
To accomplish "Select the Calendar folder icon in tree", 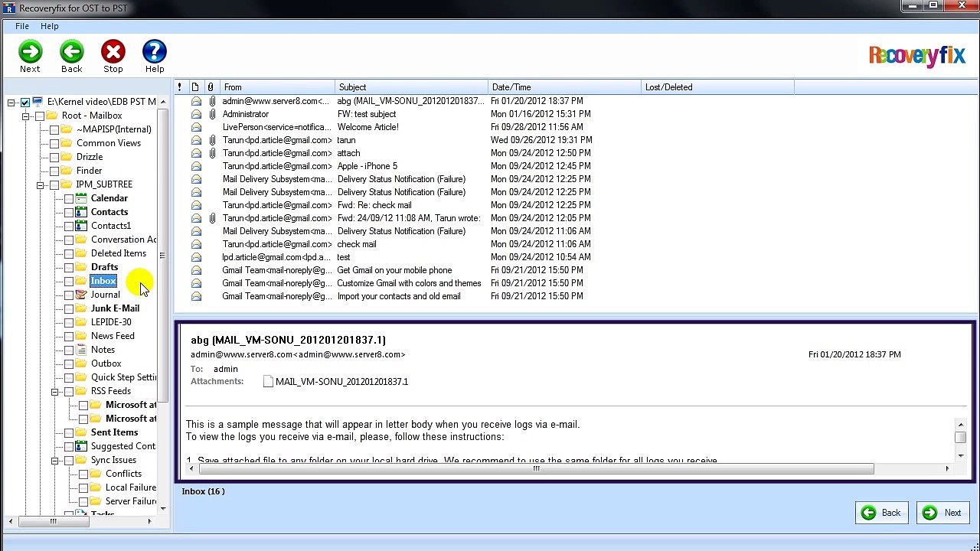I will (81, 198).
